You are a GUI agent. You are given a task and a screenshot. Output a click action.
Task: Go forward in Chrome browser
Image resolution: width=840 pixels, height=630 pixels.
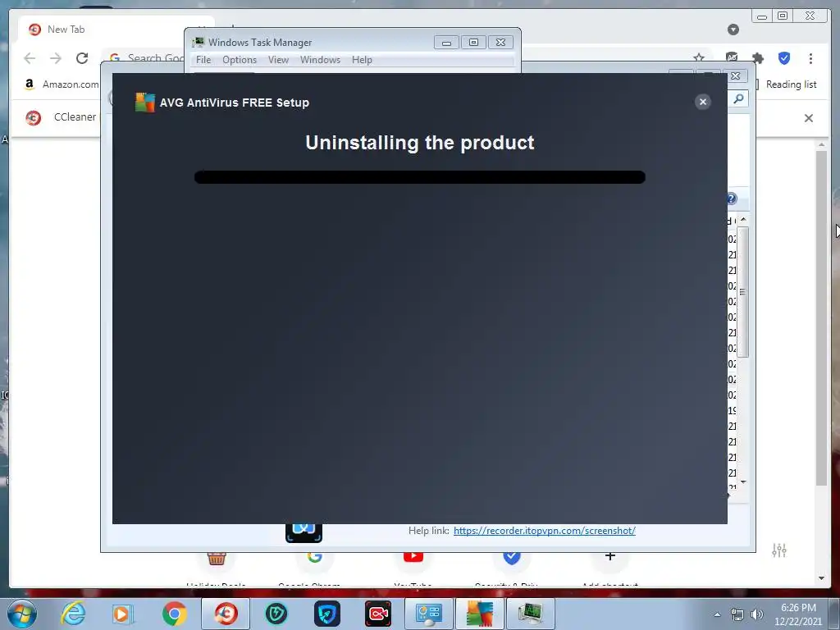pos(56,58)
